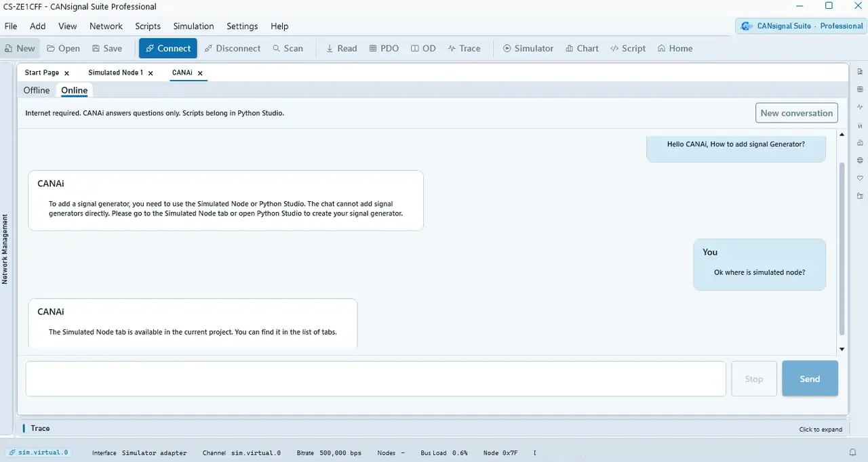Switch to the Simulated Node 1 tab
868x462 pixels.
point(115,72)
